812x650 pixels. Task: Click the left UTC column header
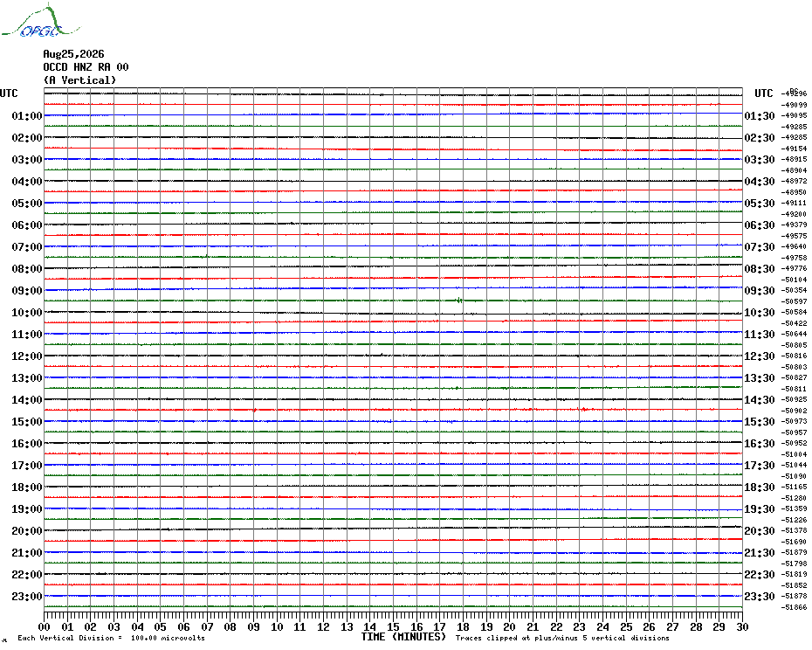click(x=9, y=93)
